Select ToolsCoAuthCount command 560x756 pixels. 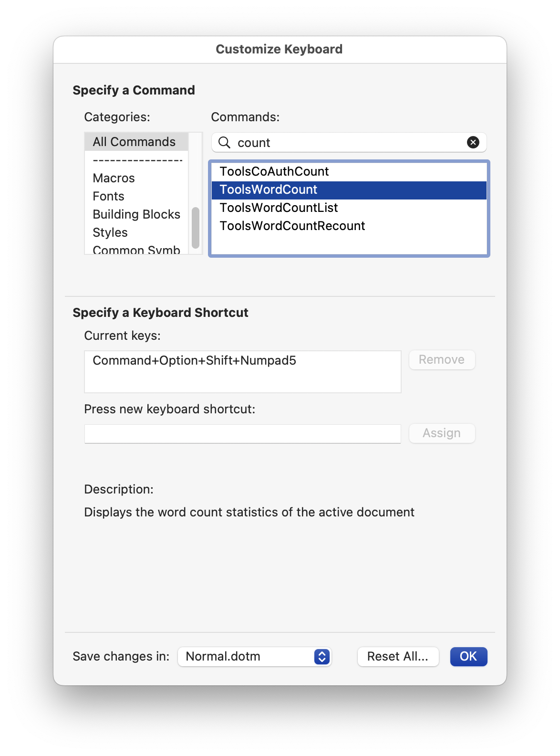pyautogui.click(x=274, y=171)
